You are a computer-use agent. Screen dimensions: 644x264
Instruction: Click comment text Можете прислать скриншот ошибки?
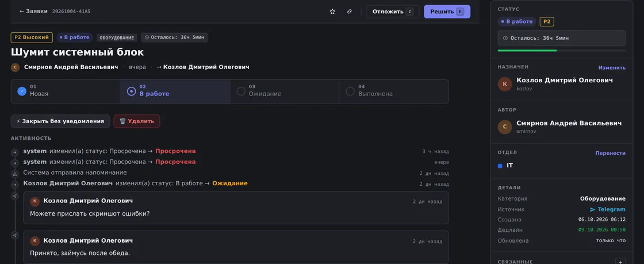click(90, 213)
